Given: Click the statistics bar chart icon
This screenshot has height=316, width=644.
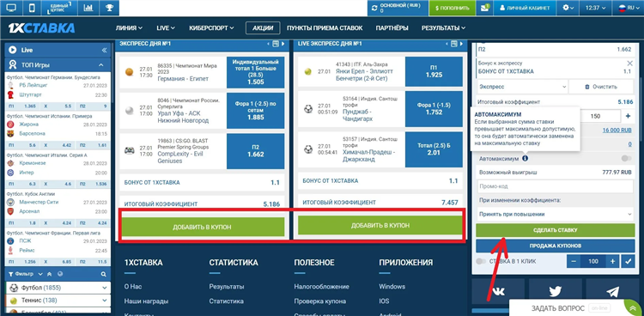Looking at the screenshot, I should [88, 8].
